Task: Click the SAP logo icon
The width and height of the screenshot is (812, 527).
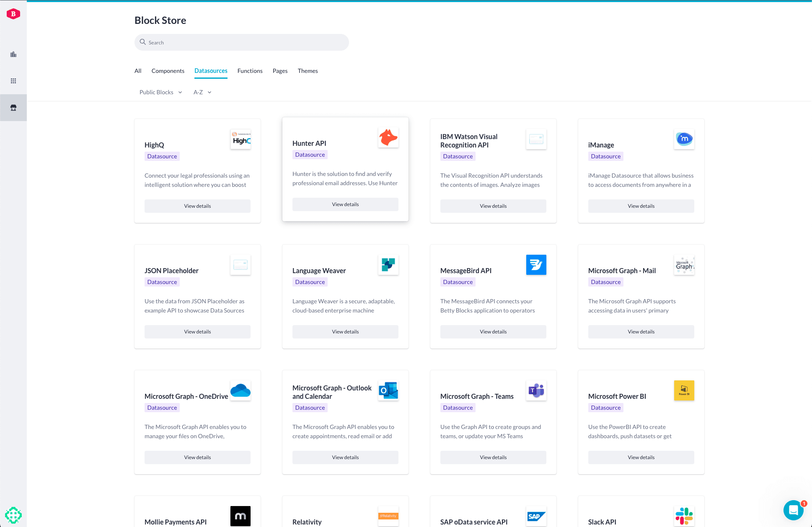Action: pyautogui.click(x=536, y=516)
